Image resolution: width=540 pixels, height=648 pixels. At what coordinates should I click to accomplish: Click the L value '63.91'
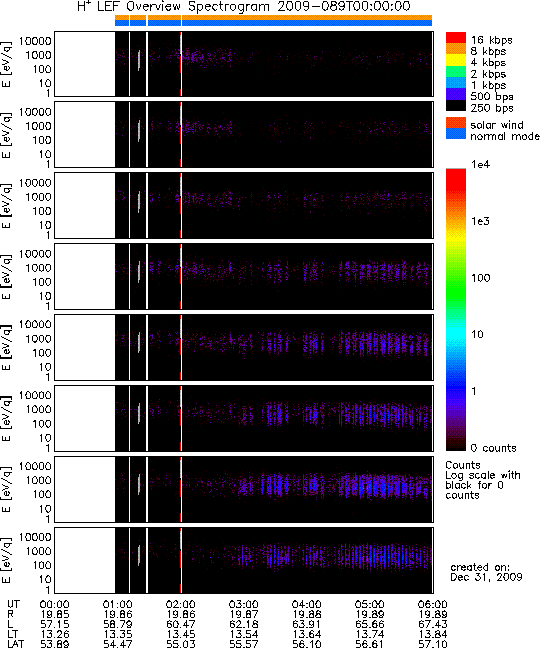coord(307,624)
